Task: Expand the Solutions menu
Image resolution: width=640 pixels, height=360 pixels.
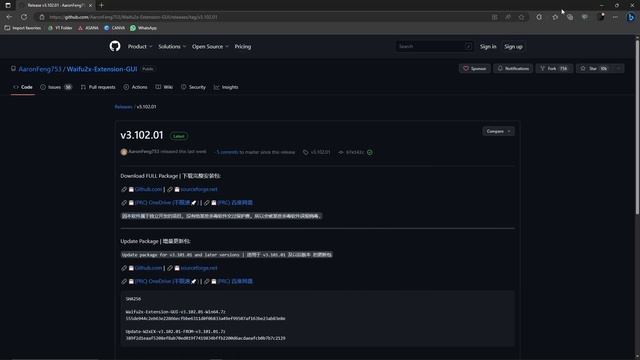Action: coord(172,47)
